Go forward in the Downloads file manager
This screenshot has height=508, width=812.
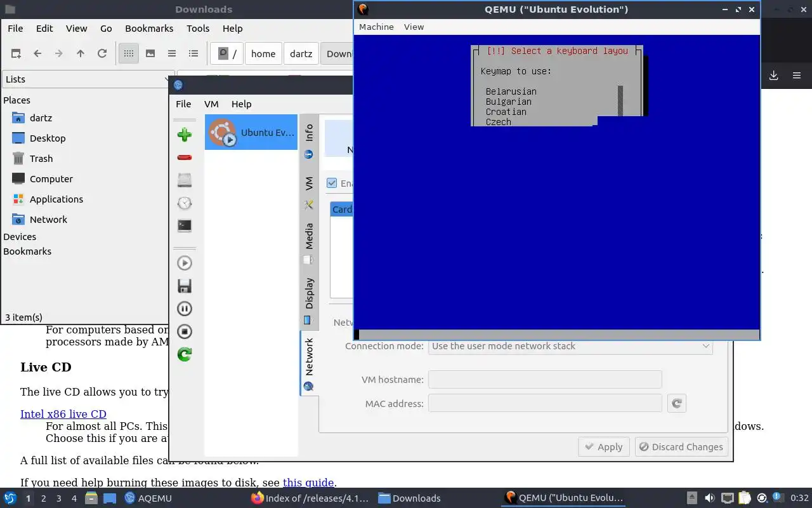click(59, 53)
